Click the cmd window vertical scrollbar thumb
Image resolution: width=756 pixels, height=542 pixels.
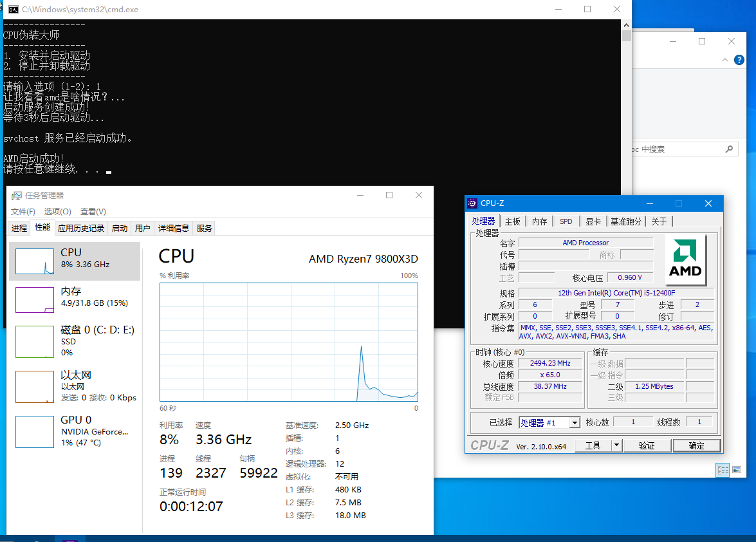pos(626,36)
